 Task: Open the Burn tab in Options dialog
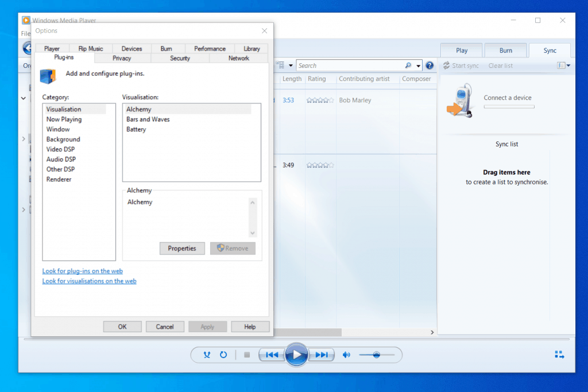pos(166,49)
